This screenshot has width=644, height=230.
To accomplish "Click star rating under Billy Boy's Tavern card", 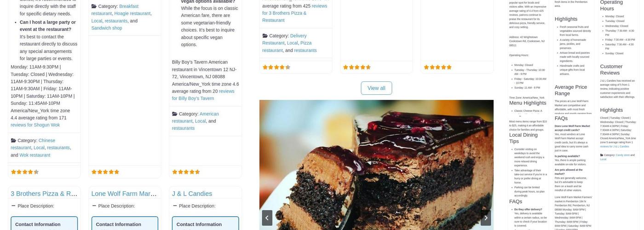I will click(x=186, y=172).
